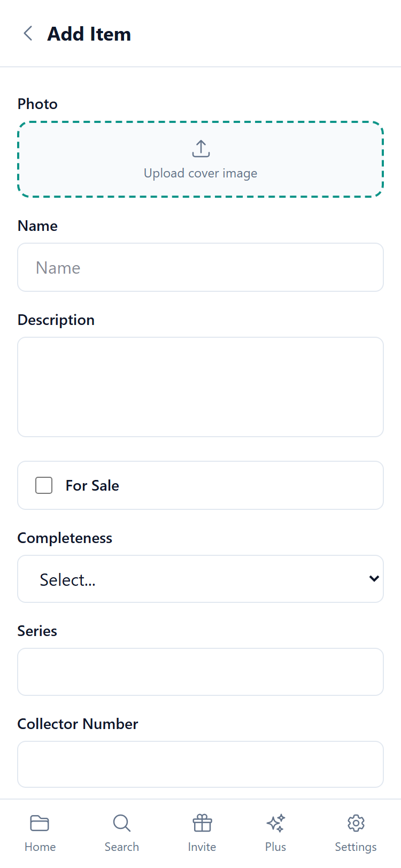Tap the Plus sparkles icon

[x=275, y=823]
